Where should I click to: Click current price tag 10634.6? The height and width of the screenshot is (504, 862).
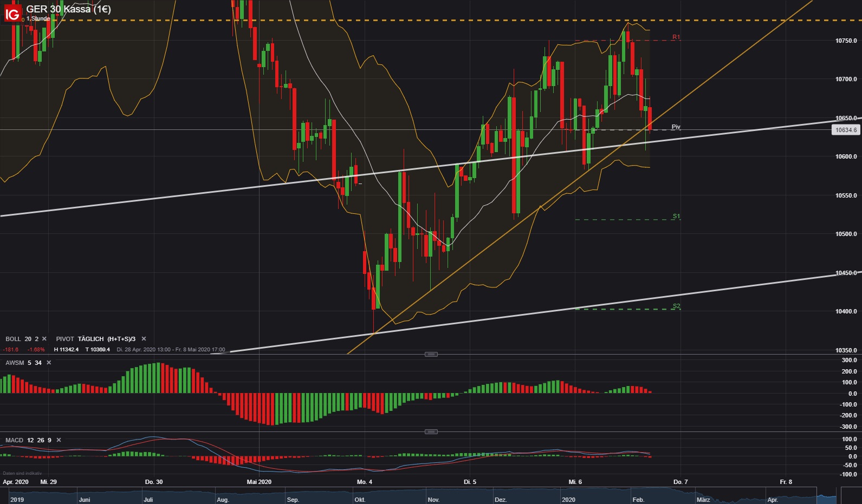(846, 130)
